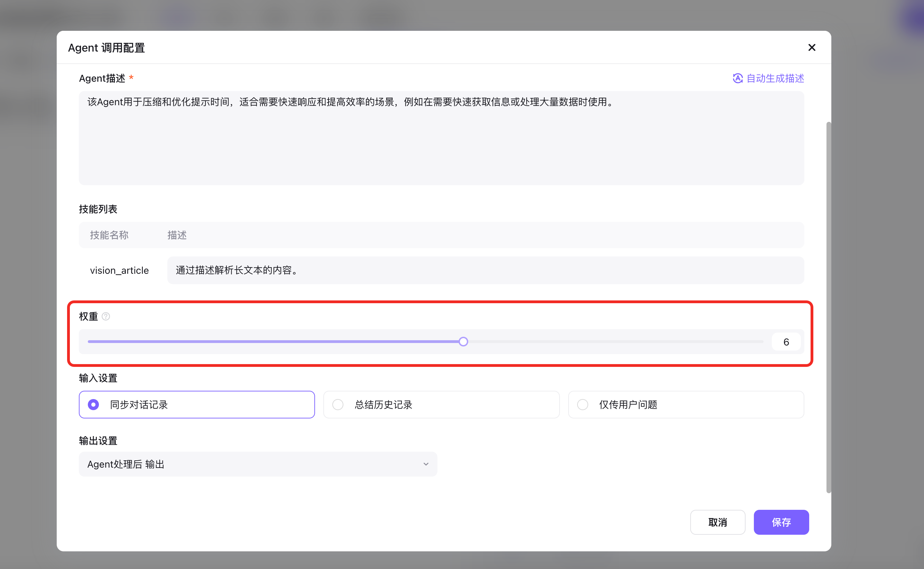Edit the vision_article skill description field
The image size is (924, 569).
coord(485,270)
